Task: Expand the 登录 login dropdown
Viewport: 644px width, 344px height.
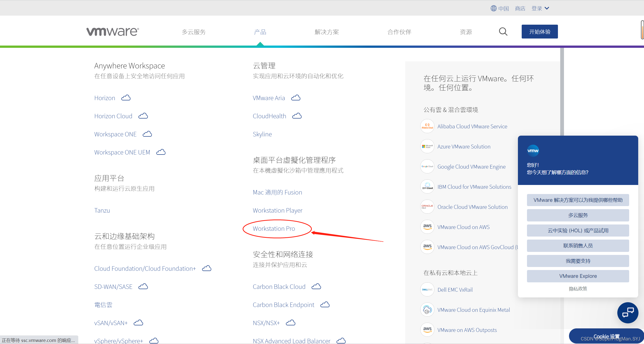Action: click(540, 8)
